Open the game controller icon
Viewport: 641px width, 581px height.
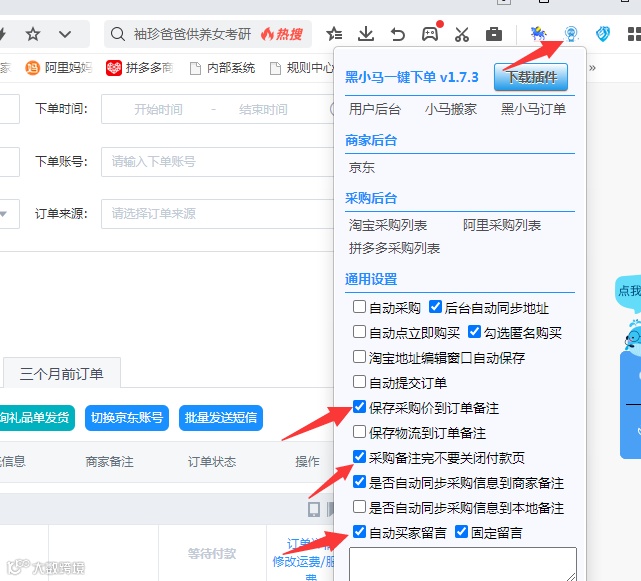[x=430, y=34]
